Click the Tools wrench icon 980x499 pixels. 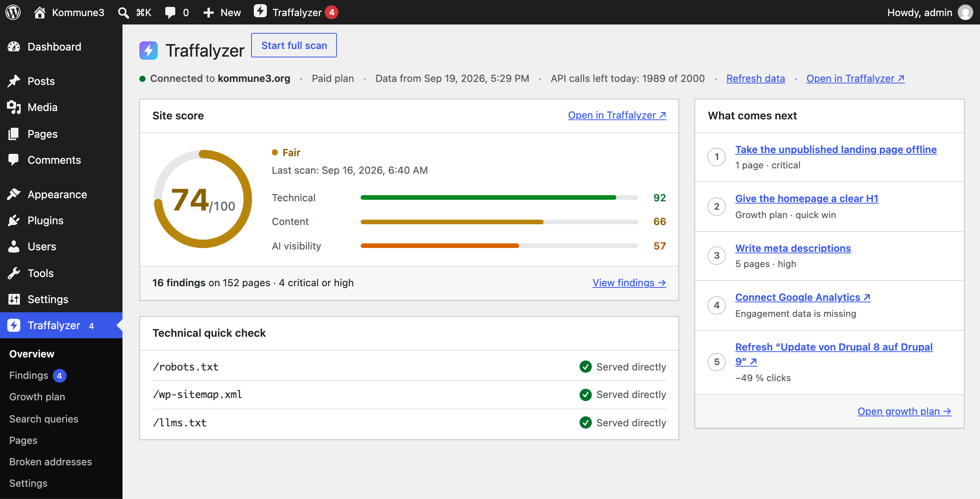point(14,273)
